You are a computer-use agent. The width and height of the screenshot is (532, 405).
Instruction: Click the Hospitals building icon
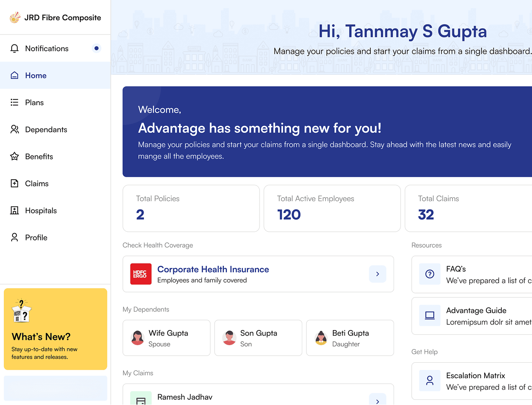14,210
